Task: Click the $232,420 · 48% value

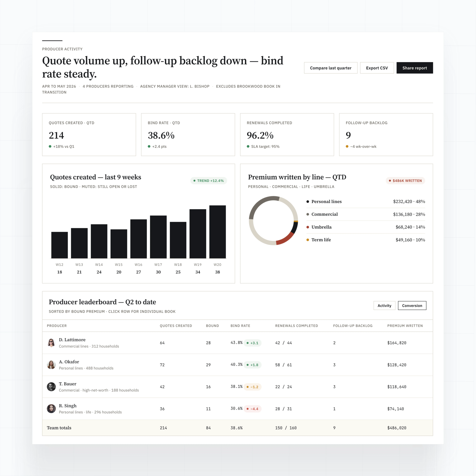Action: pos(409,202)
